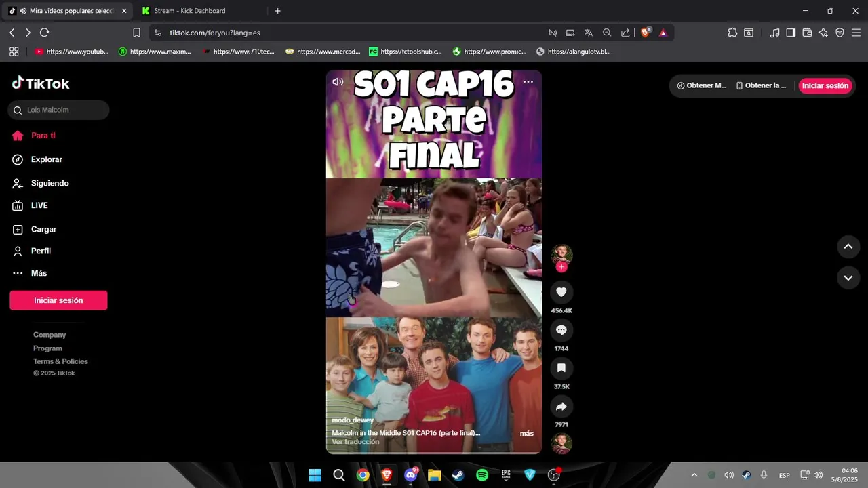Open the sound disc thumbnail
Image resolution: width=868 pixels, height=488 pixels.
click(x=561, y=443)
